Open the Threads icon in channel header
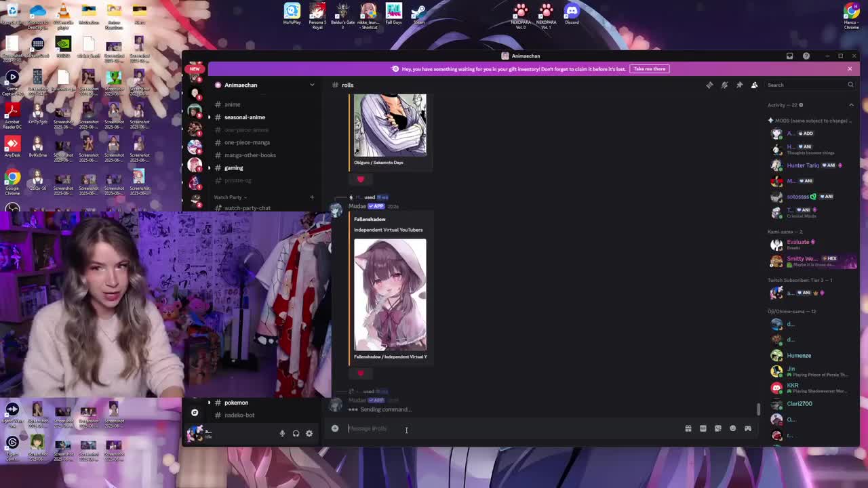 [709, 85]
